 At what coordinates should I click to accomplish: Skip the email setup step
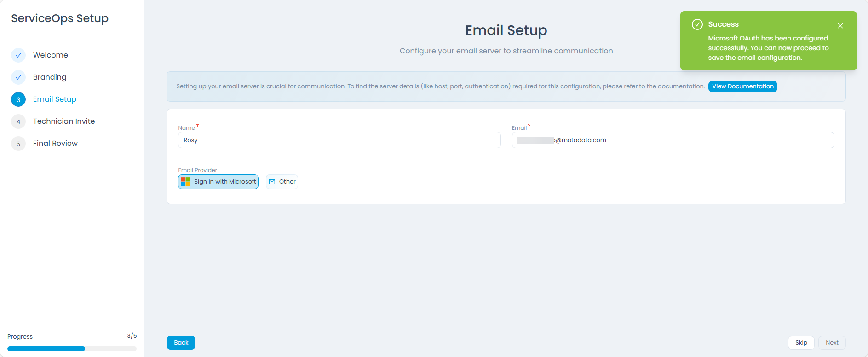801,343
